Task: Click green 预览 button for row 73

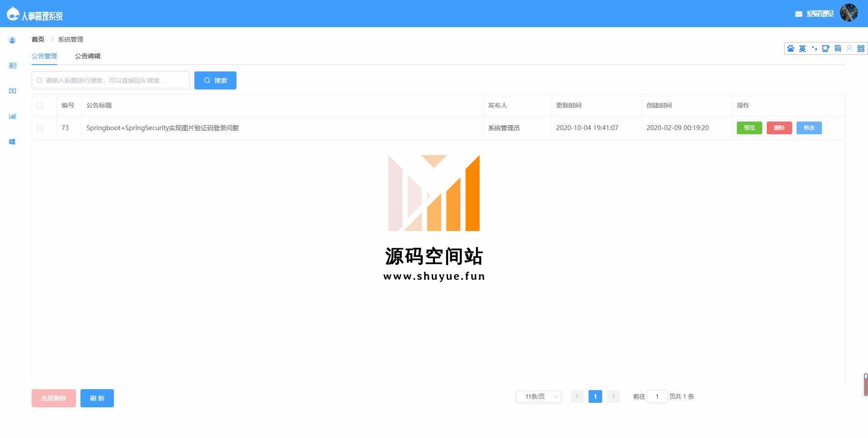Action: click(749, 128)
